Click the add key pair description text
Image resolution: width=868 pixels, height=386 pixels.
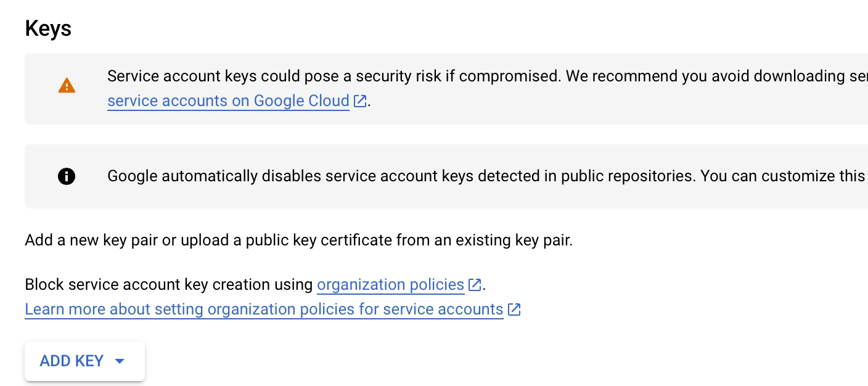click(x=298, y=240)
